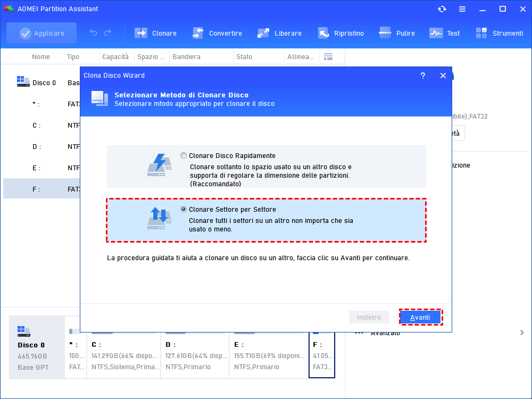Click the Bandiera column header
532x399 pixels.
[186, 57]
